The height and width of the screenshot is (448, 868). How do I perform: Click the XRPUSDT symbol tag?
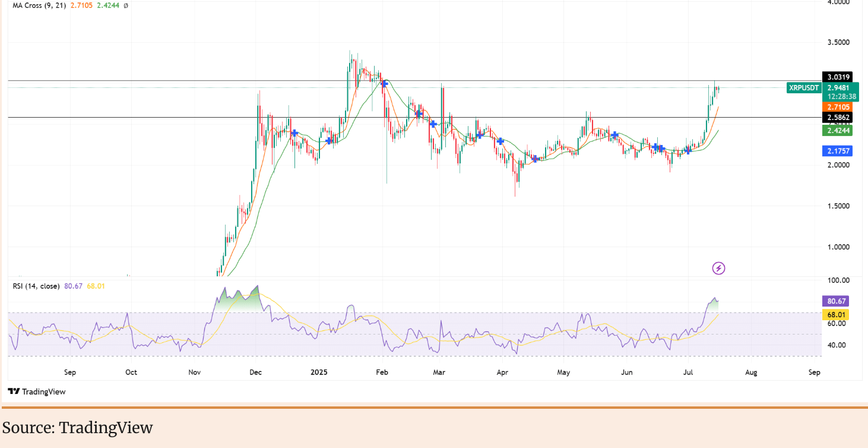(803, 88)
